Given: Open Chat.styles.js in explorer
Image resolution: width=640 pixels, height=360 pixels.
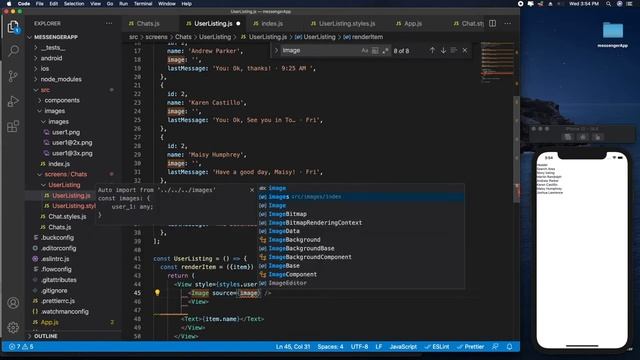Looking at the screenshot, I should pos(67,216).
